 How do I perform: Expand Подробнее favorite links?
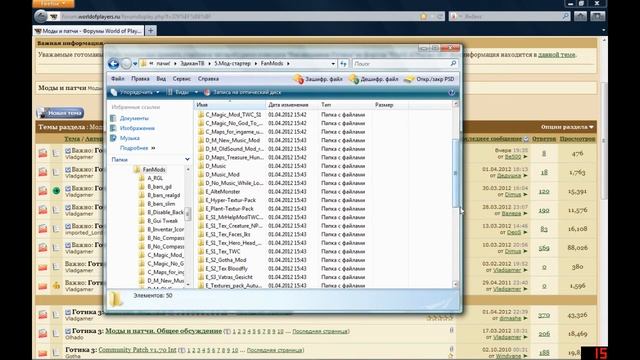pos(138,148)
